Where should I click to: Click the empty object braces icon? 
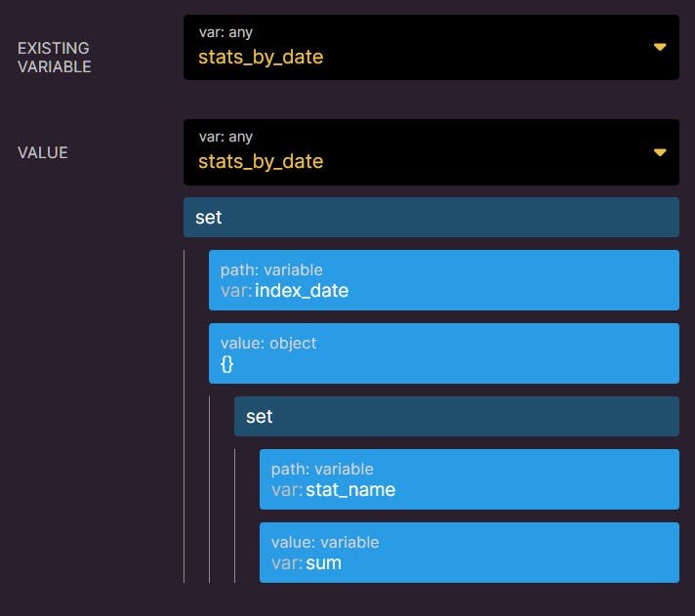tap(226, 364)
